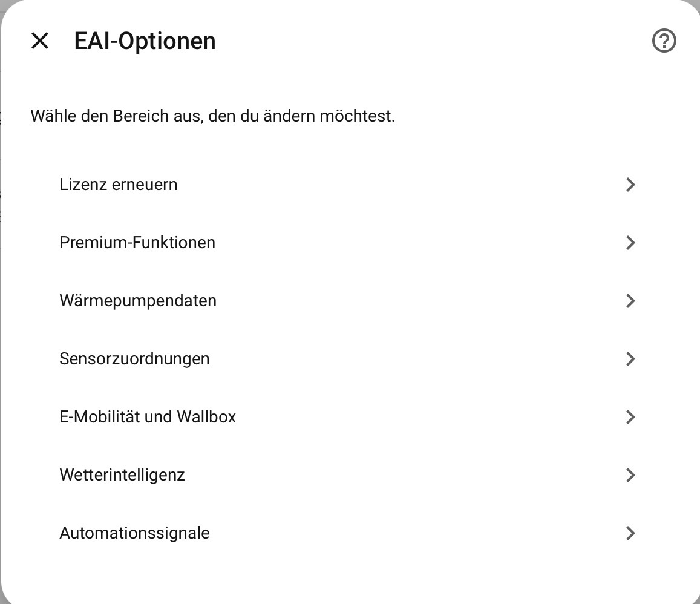Go to Wärmepumpendaten settings
700x604 pixels.
pos(350,300)
